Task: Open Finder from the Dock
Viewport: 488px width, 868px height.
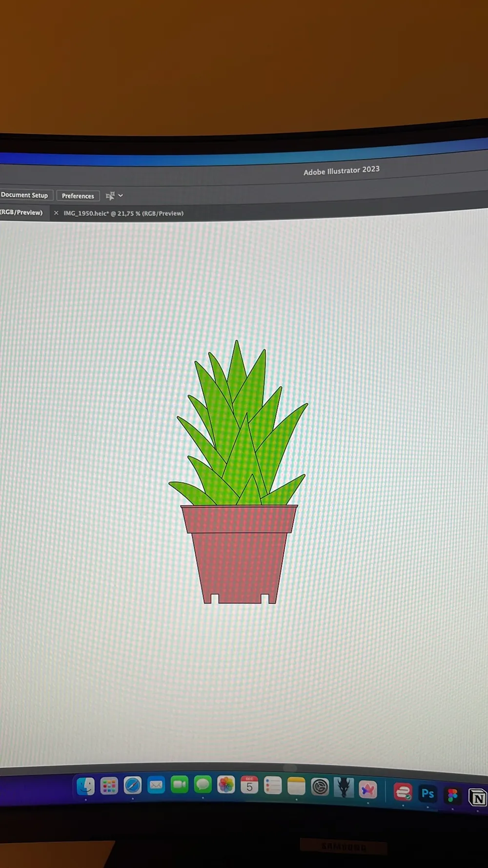Action: point(86,786)
